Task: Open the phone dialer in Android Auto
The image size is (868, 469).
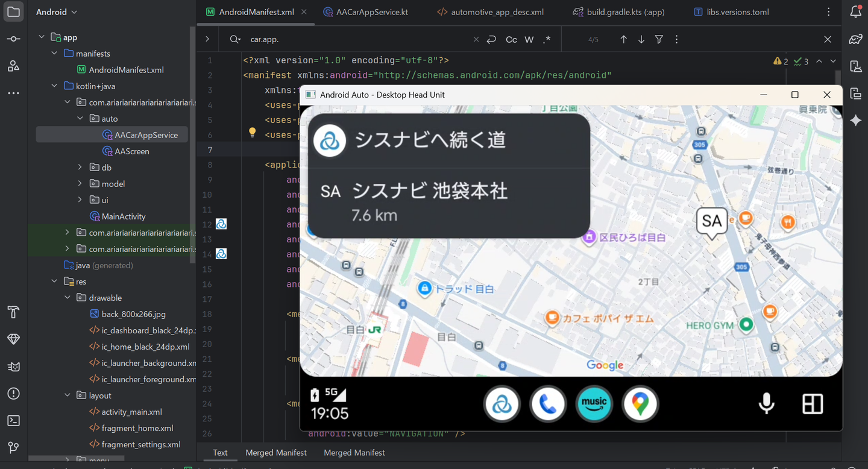Action: [547, 404]
